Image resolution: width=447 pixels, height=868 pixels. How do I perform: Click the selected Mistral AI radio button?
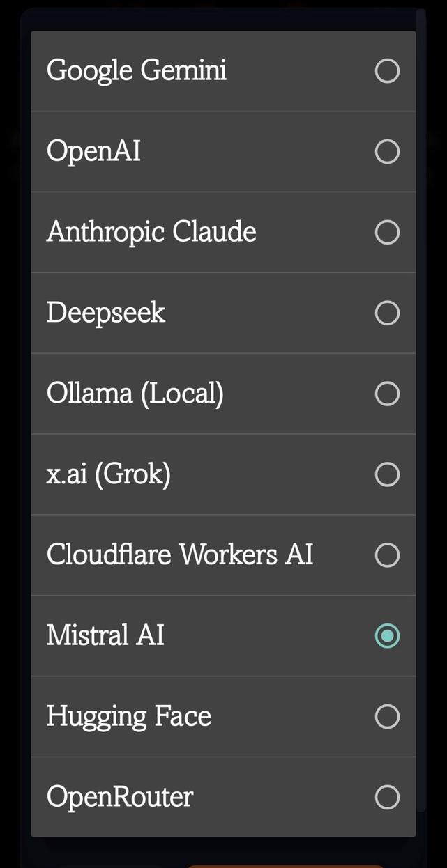tap(387, 635)
